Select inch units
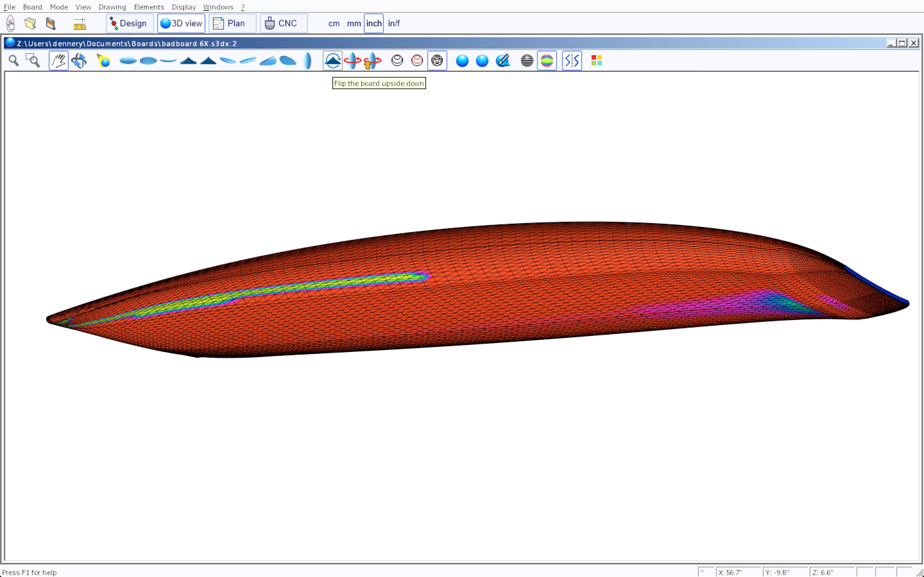The width and height of the screenshot is (924, 577). pyautogui.click(x=373, y=23)
